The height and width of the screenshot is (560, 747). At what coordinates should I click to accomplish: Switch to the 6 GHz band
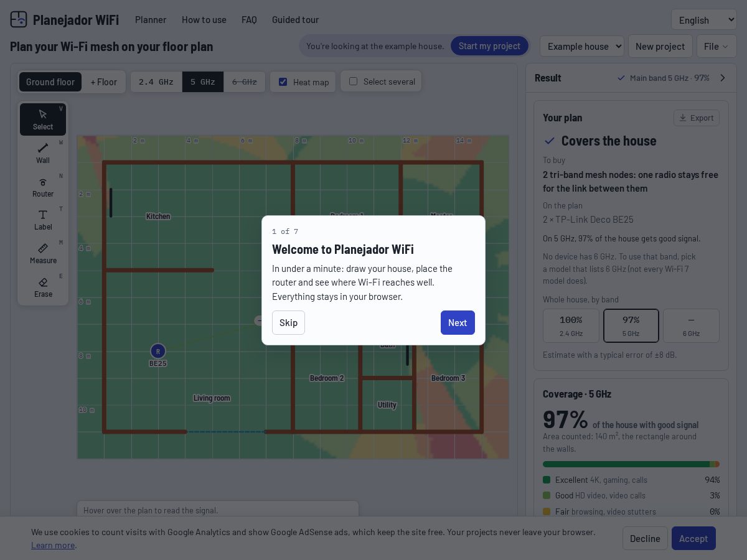pyautogui.click(x=245, y=82)
